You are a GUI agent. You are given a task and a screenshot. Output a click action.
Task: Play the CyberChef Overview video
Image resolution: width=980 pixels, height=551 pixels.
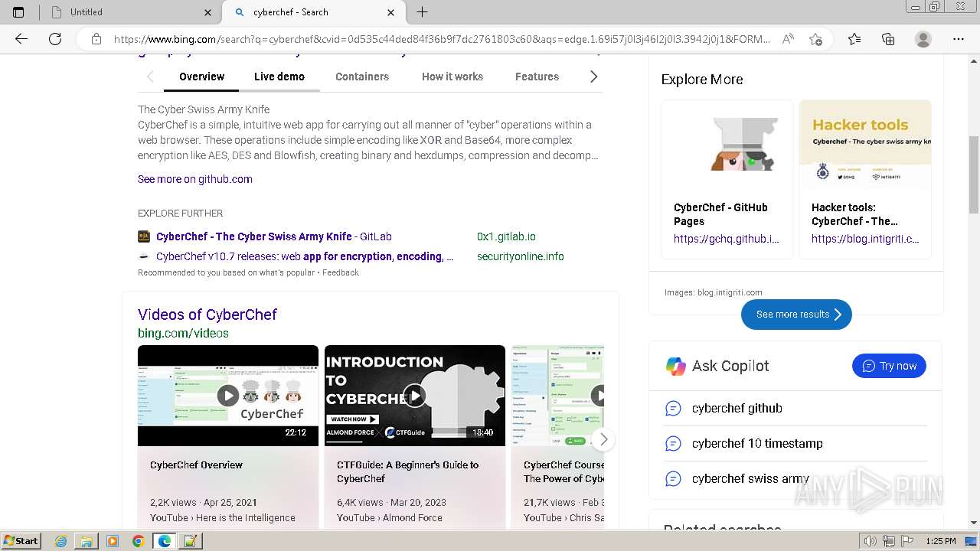(x=228, y=396)
